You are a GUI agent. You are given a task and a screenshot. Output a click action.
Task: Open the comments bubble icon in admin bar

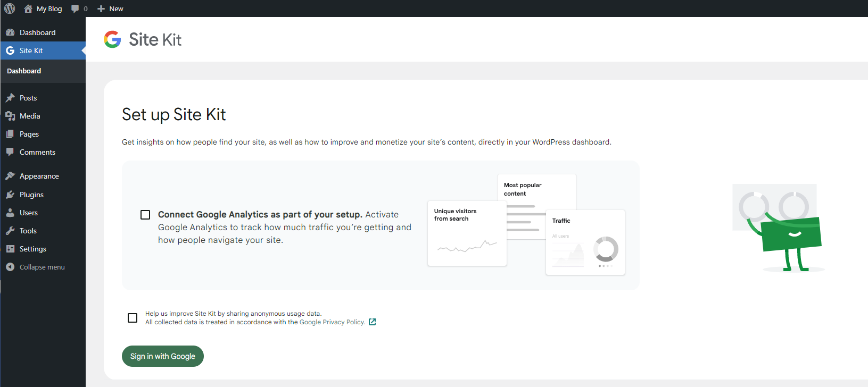point(75,9)
